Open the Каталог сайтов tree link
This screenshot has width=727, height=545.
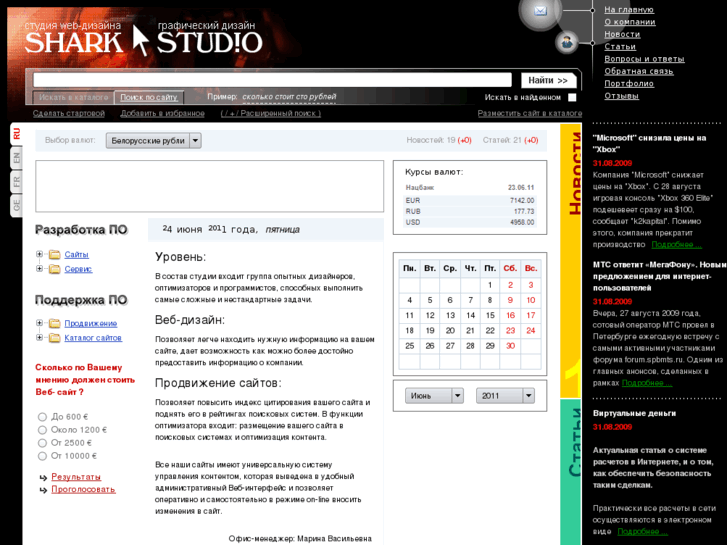(93, 338)
